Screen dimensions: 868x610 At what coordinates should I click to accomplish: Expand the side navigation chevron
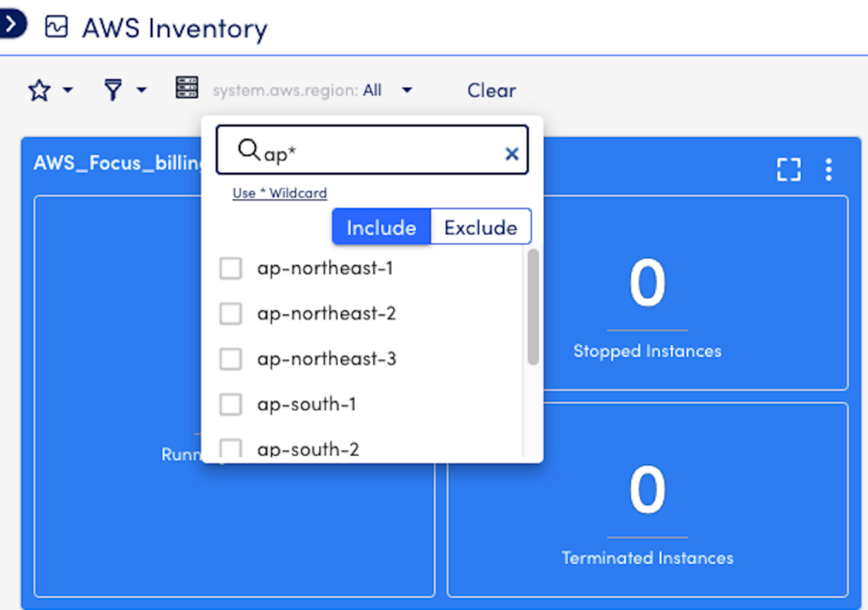[11, 25]
